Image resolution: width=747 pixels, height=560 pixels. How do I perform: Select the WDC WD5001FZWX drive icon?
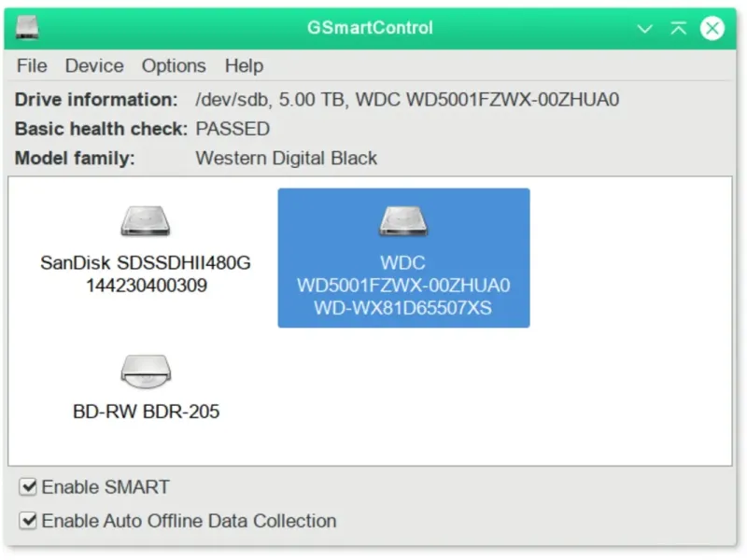[403, 221]
